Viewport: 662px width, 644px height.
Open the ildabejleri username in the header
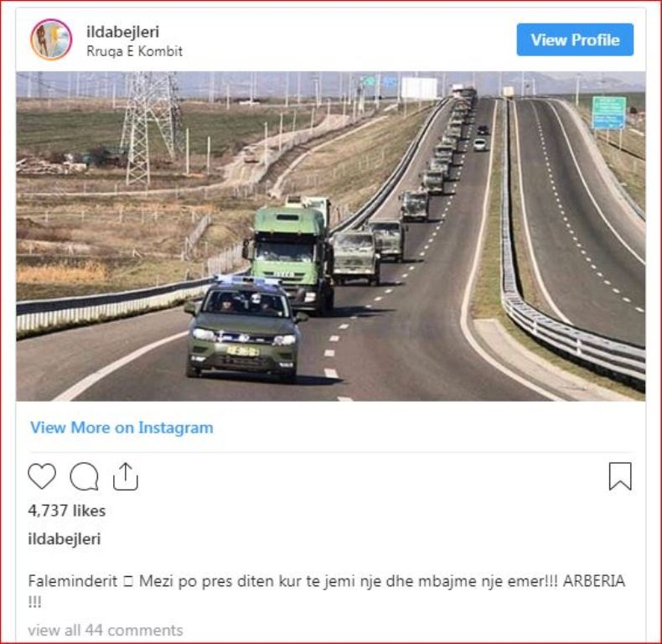pyautogui.click(x=123, y=32)
